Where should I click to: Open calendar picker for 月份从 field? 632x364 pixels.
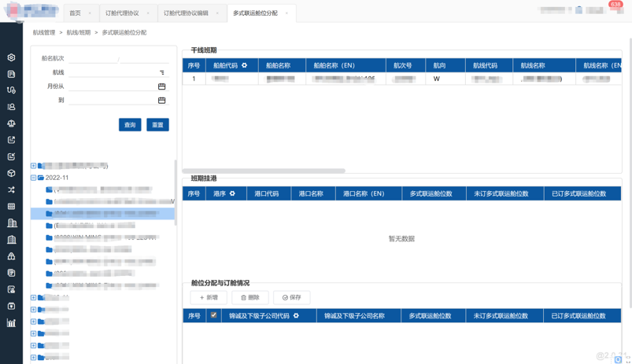(x=161, y=86)
